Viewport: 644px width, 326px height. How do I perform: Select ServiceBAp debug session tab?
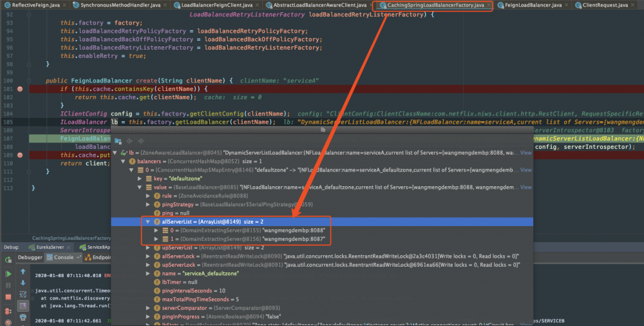pos(95,247)
